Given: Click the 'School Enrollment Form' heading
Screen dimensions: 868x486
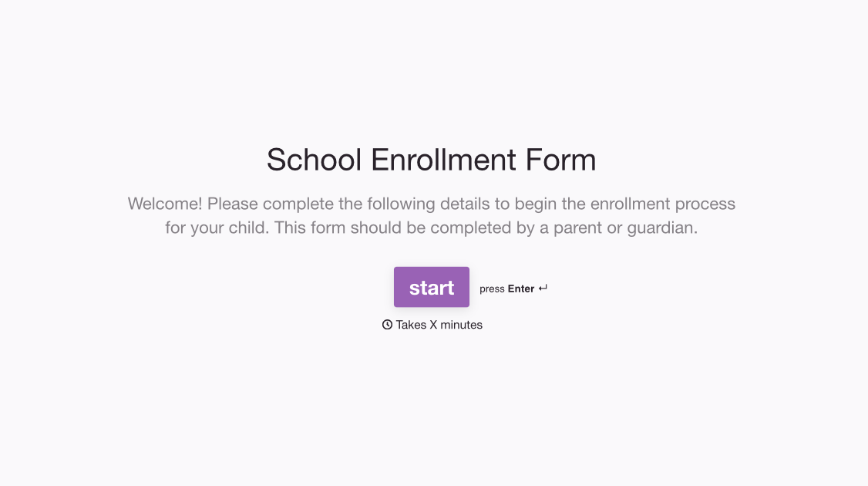Looking at the screenshot, I should (x=432, y=160).
